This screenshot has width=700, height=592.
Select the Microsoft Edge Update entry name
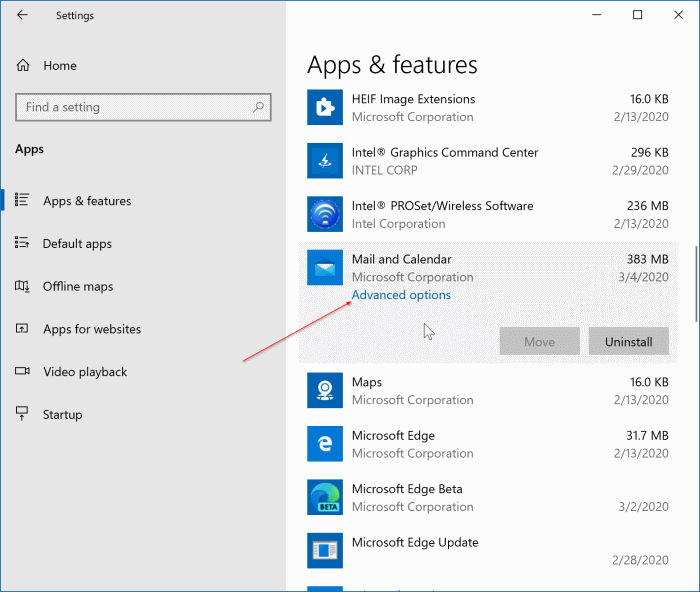[x=415, y=542]
